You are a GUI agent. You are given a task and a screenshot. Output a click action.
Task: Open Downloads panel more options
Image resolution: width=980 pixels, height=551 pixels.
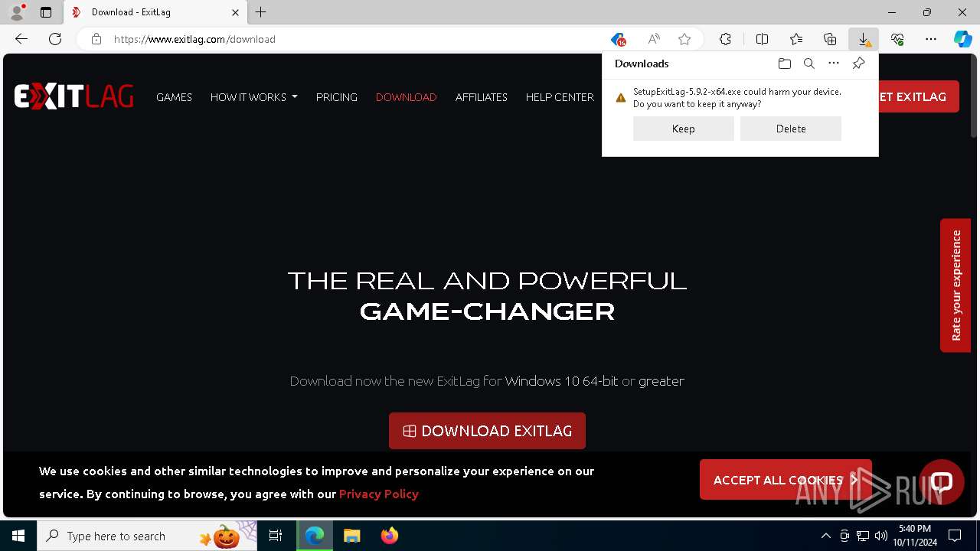click(x=834, y=64)
